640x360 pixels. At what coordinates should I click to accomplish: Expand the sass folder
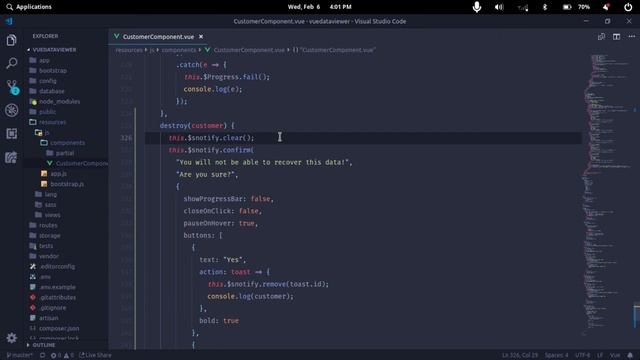tap(50, 204)
